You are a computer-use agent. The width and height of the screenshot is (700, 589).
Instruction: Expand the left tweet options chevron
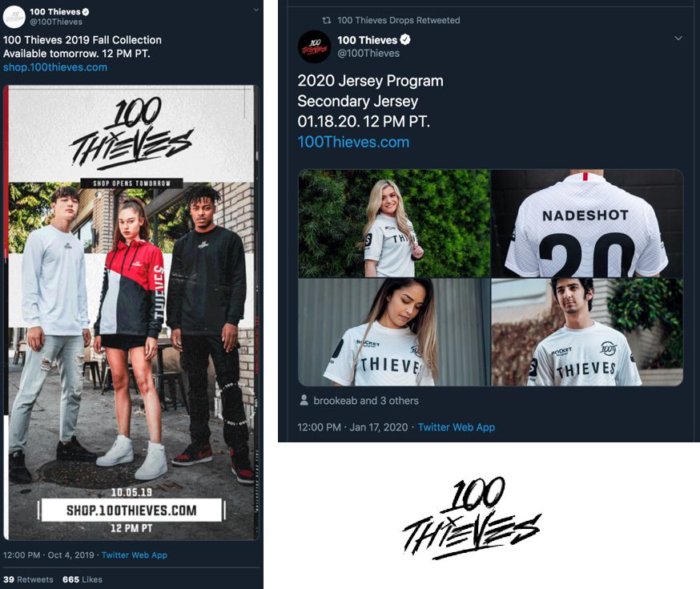256,10
